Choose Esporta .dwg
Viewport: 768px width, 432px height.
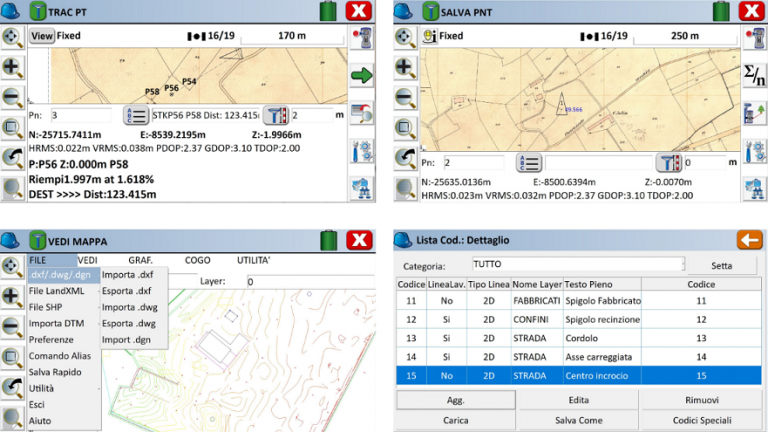(134, 323)
